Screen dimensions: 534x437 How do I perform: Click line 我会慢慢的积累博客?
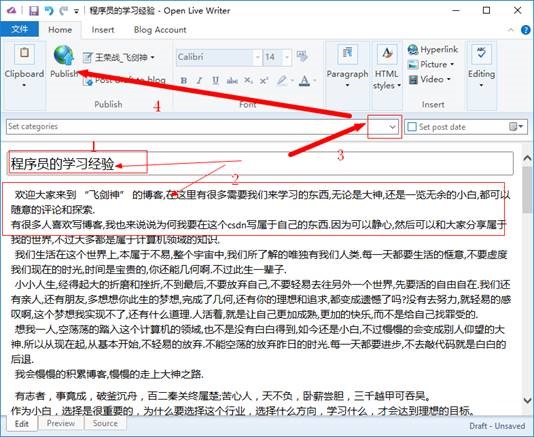tap(109, 374)
